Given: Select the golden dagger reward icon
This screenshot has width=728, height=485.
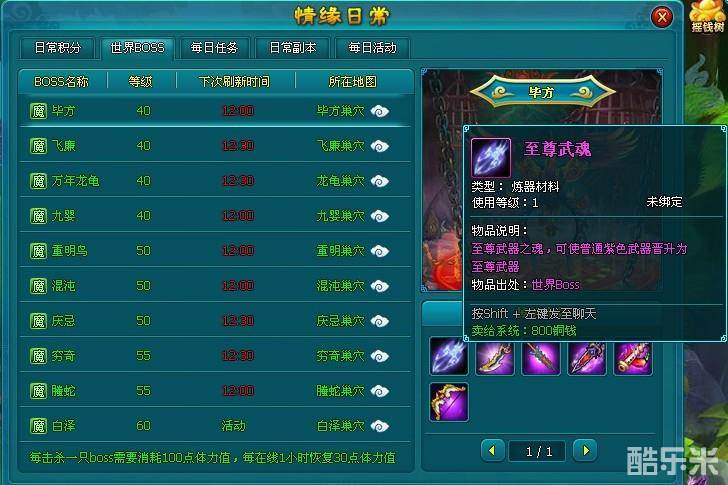Looking at the screenshot, I should point(494,358).
